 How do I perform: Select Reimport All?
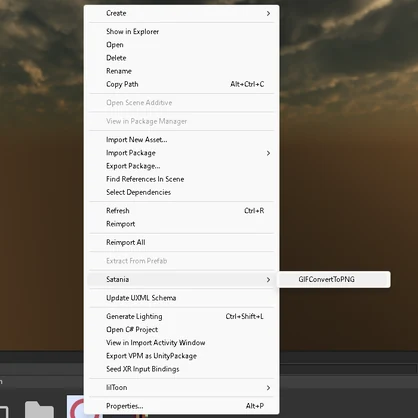(181, 242)
